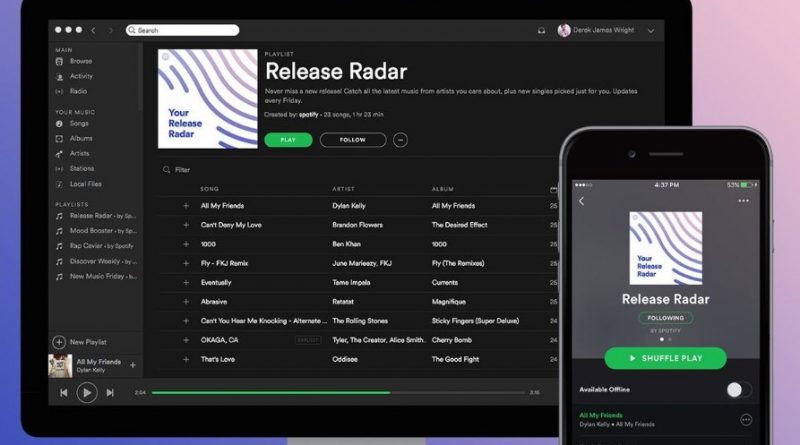Viewport: 800px width, 445px height.
Task: Toggle the Following button on phone
Action: point(665,318)
